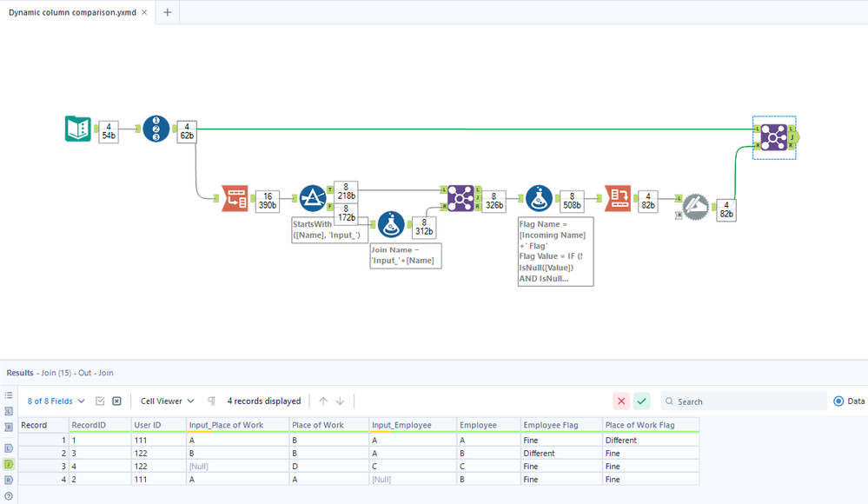Screen dimensions: 868x504
Task: Click the Flag Name formula annotation
Action: point(556,251)
